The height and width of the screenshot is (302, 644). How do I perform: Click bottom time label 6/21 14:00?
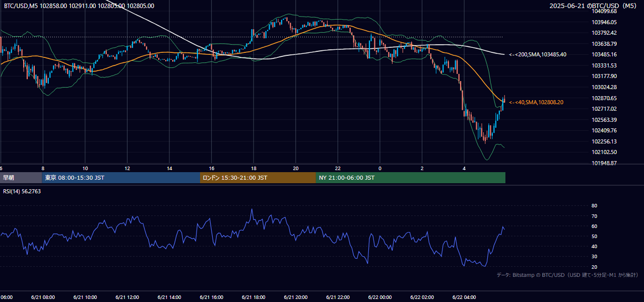click(x=169, y=297)
